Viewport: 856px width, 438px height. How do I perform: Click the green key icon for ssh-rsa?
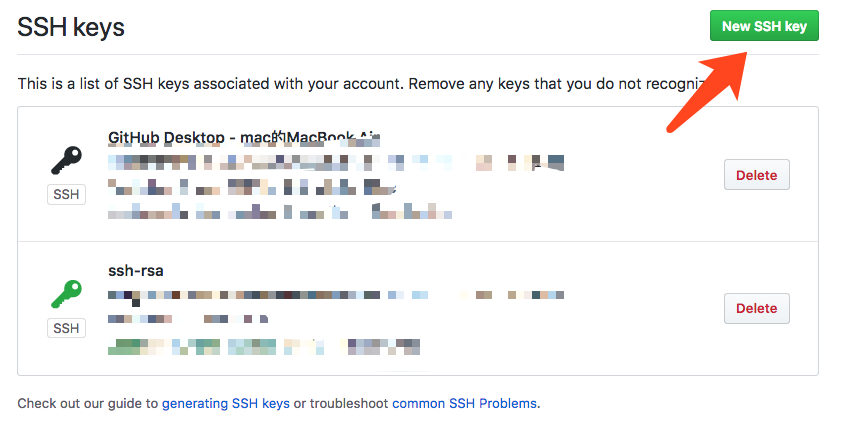click(66, 293)
